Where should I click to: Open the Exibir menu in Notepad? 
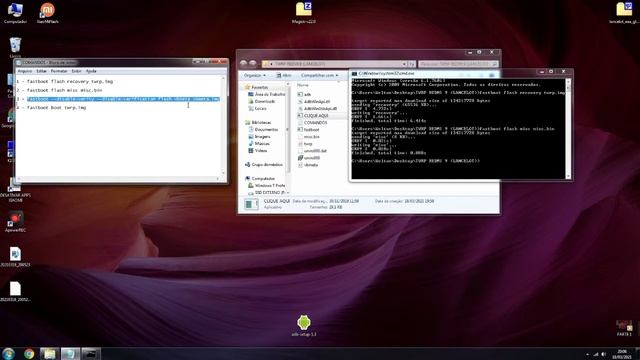click(76, 71)
